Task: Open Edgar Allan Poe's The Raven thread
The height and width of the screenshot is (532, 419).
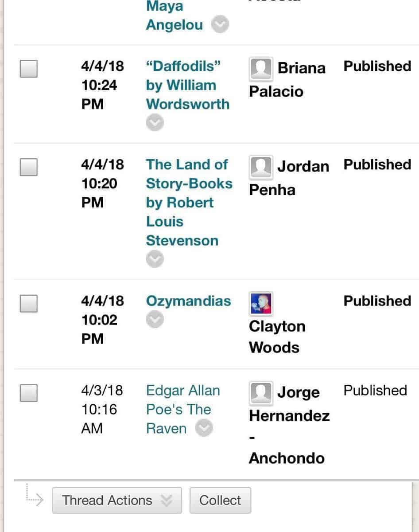Action: coord(182,409)
